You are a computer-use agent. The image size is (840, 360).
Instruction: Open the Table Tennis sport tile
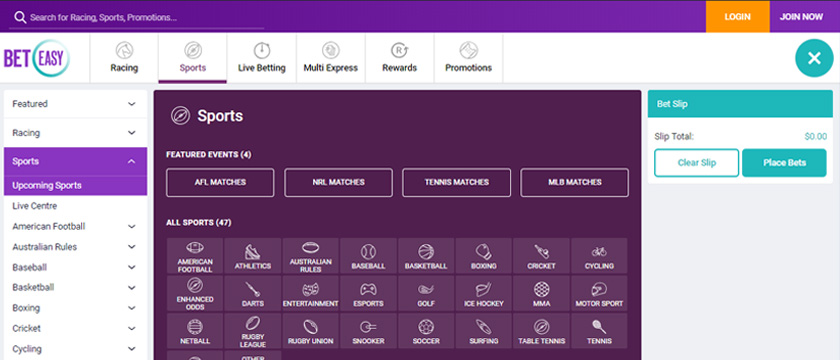tap(542, 331)
